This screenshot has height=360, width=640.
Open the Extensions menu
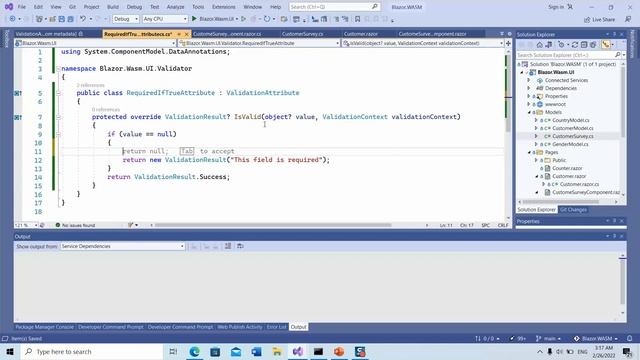click(x=224, y=7)
